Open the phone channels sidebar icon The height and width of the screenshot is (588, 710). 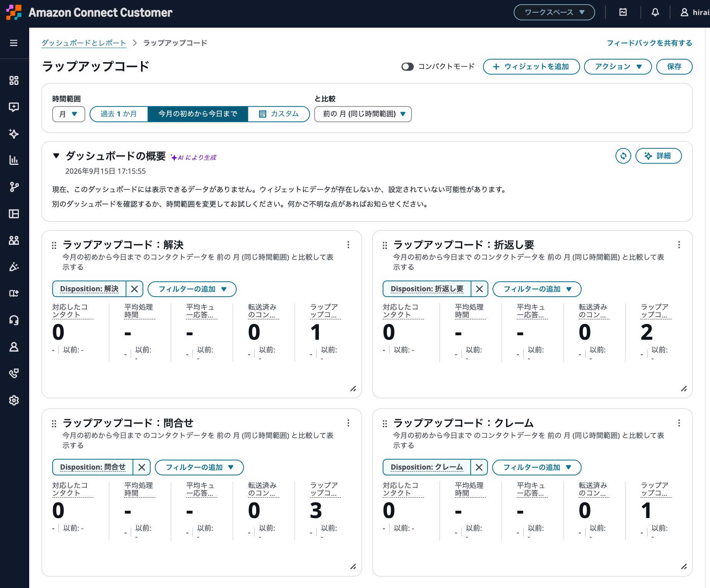click(x=14, y=374)
